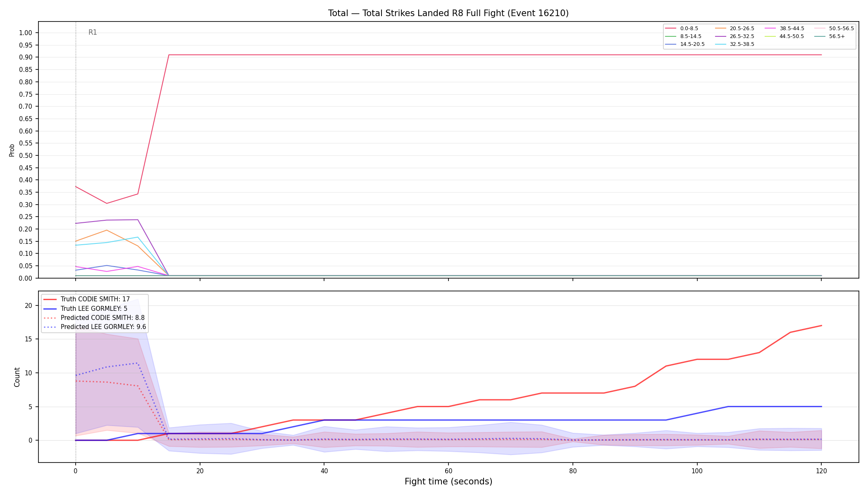
Task: Select the 14.5-20.5 legend entry
Action: pyautogui.click(x=685, y=44)
